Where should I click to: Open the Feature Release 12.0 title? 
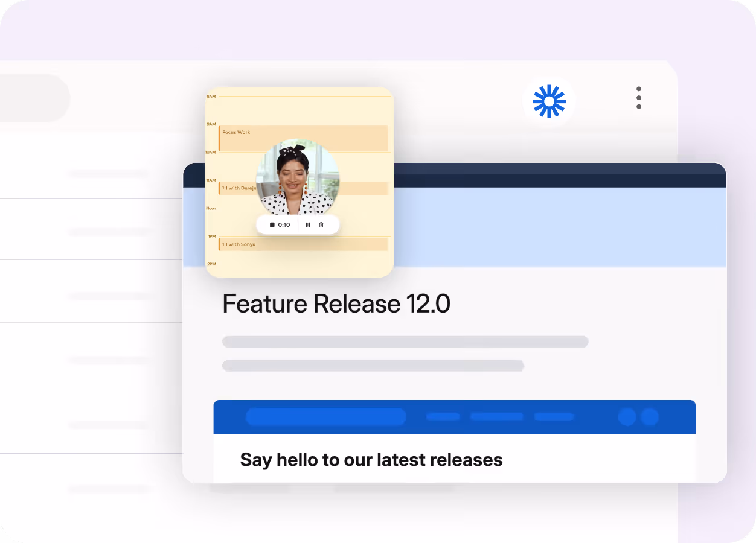pos(336,303)
